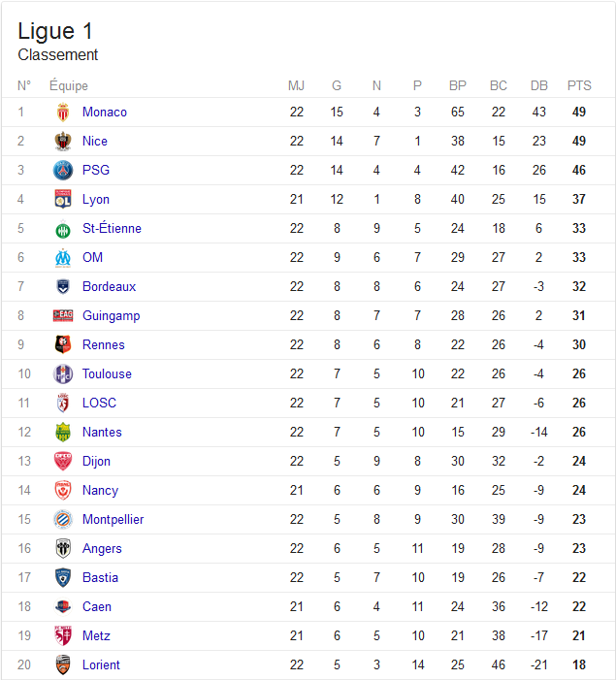Open the Toulouse team link

(107, 373)
